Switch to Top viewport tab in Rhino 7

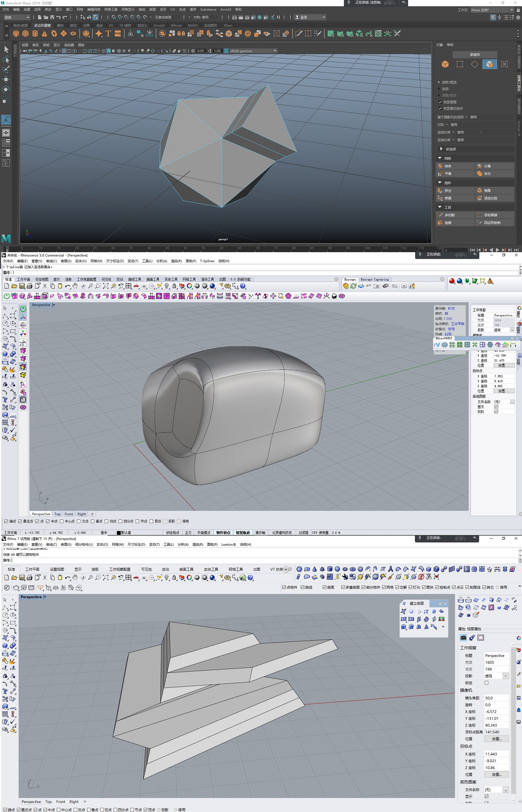pyautogui.click(x=48, y=802)
